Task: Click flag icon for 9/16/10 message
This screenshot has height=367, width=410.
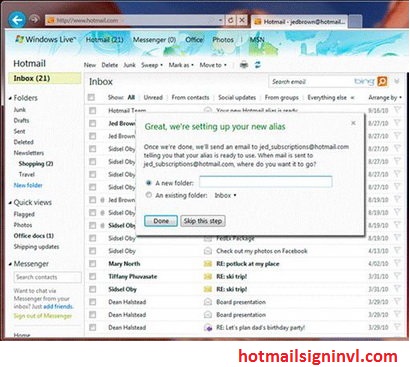Action: click(397, 110)
